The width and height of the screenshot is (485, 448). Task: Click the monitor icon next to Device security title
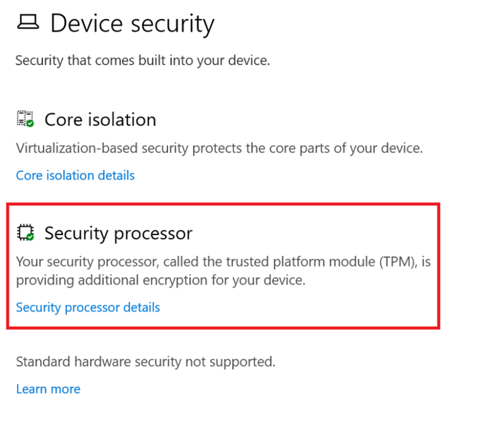27,22
